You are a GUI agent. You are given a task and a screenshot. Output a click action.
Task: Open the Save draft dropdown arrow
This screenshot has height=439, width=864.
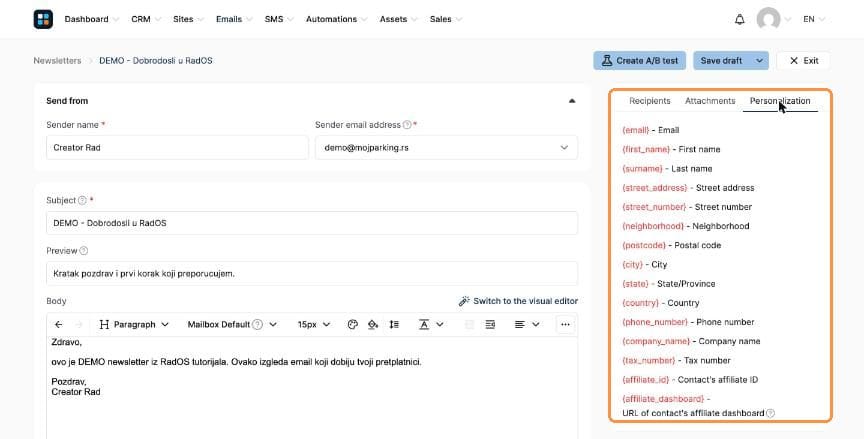(759, 61)
